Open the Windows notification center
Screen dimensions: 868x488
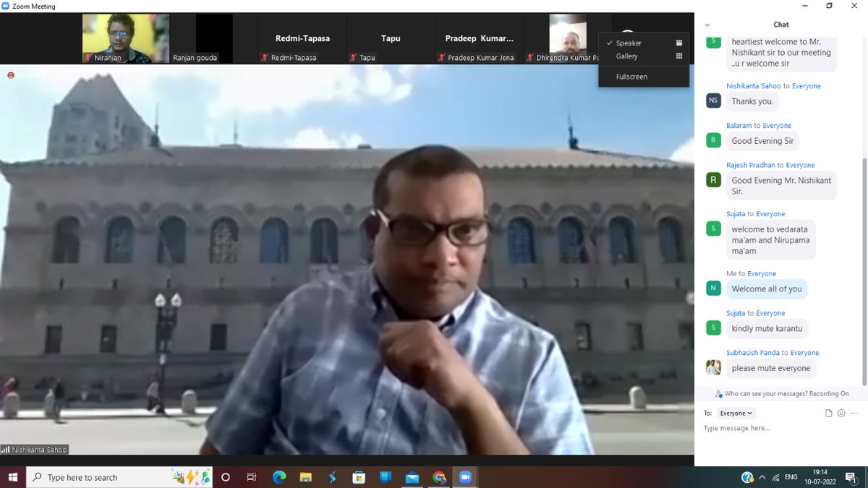(851, 477)
